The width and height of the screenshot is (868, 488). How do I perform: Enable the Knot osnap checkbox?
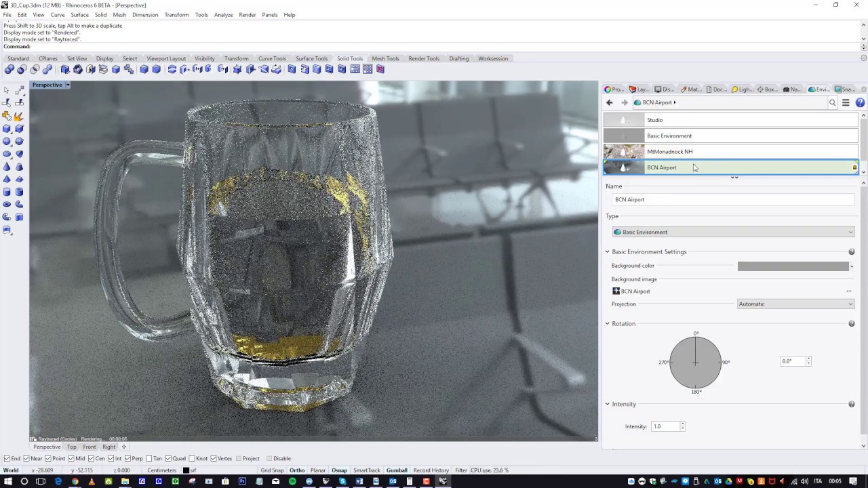tap(192, 458)
